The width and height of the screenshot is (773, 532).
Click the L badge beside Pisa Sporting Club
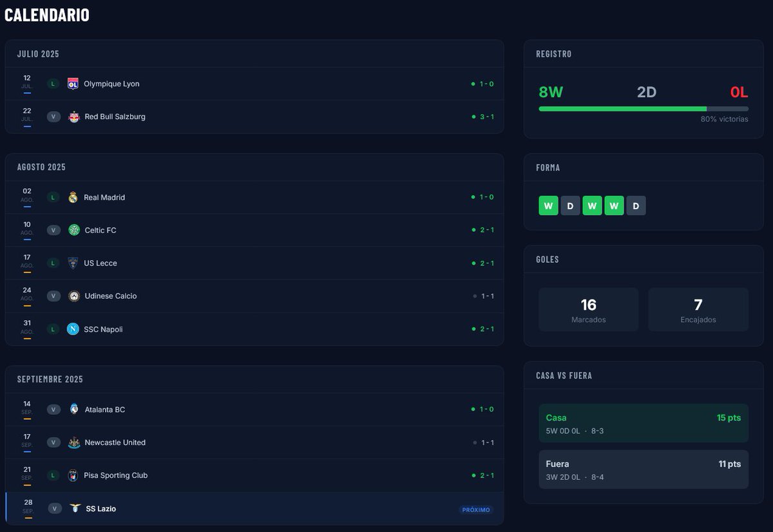tap(53, 475)
